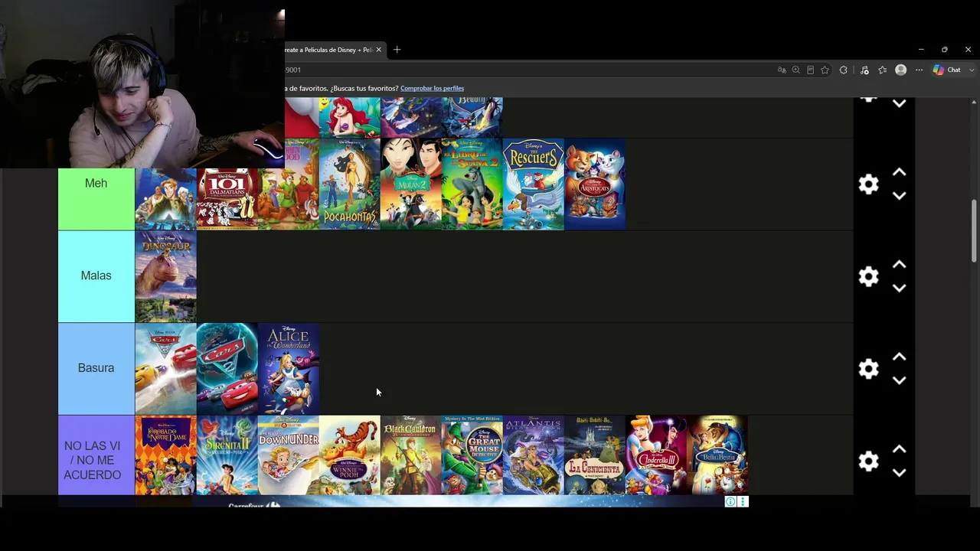Click the cyan Malas tier label

coord(96,276)
